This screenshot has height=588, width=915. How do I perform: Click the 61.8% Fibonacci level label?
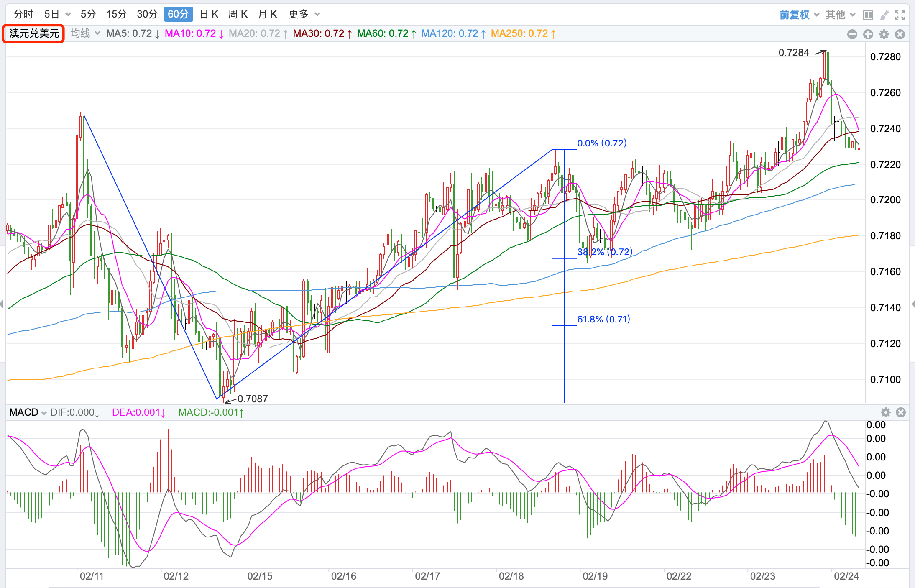pos(603,319)
